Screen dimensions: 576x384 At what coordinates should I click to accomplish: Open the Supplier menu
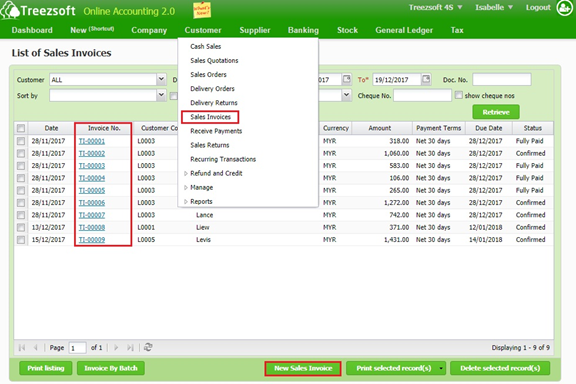pos(255,30)
